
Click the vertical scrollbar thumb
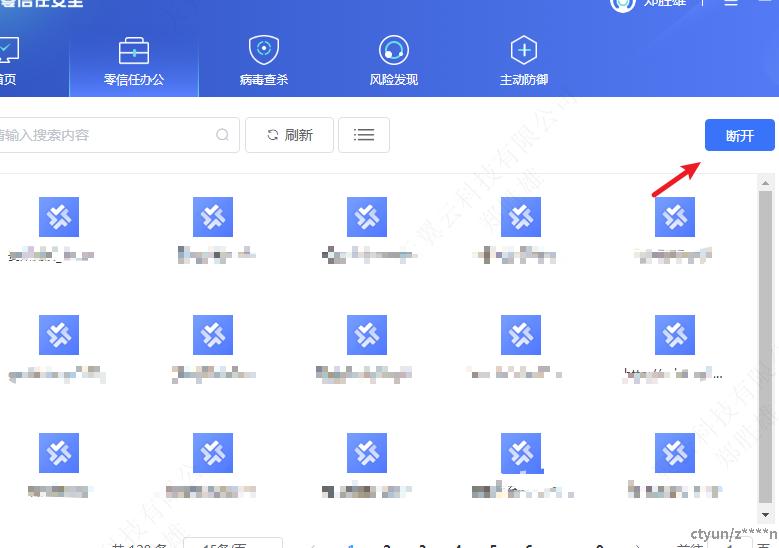pyautogui.click(x=765, y=347)
